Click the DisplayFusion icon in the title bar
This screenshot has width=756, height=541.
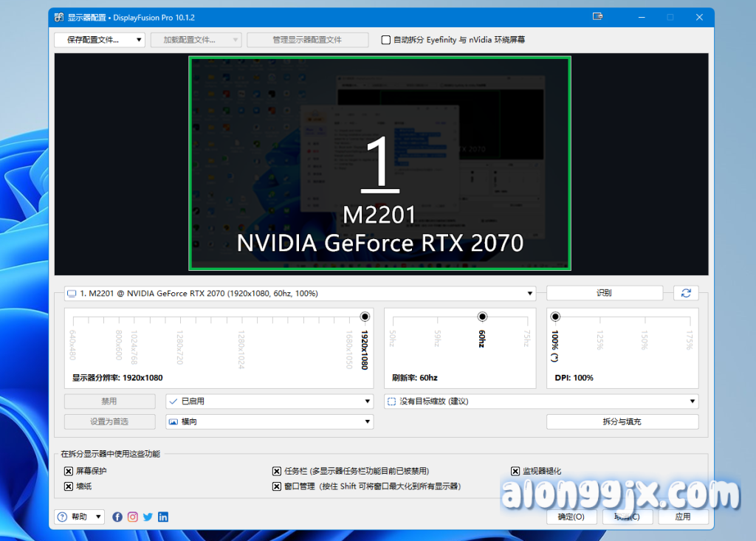(58, 17)
